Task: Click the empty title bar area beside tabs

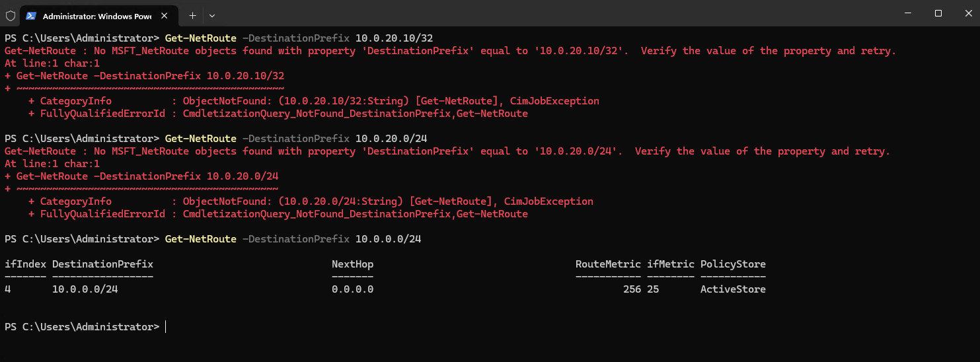Action: pos(548,15)
